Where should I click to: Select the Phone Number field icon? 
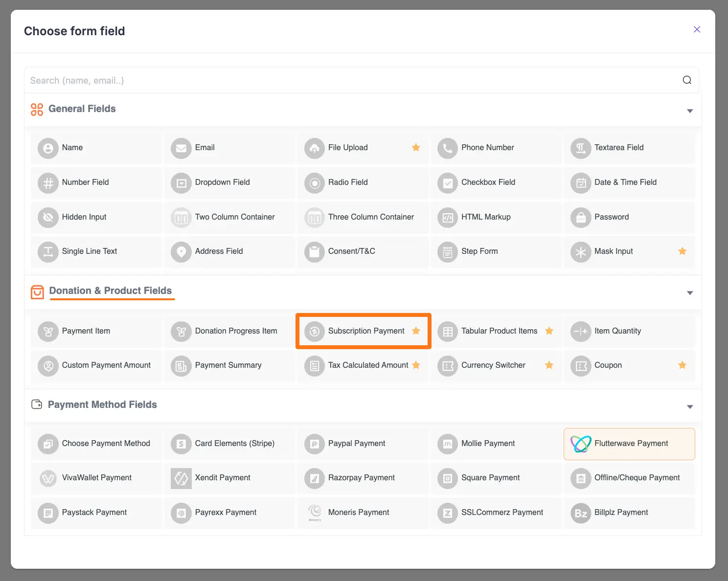pyautogui.click(x=447, y=148)
